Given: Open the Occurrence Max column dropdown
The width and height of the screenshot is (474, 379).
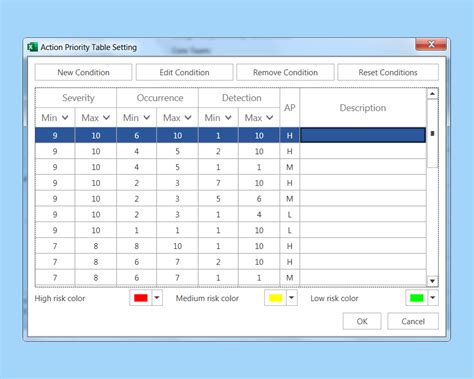Looking at the screenshot, I should pos(188,117).
